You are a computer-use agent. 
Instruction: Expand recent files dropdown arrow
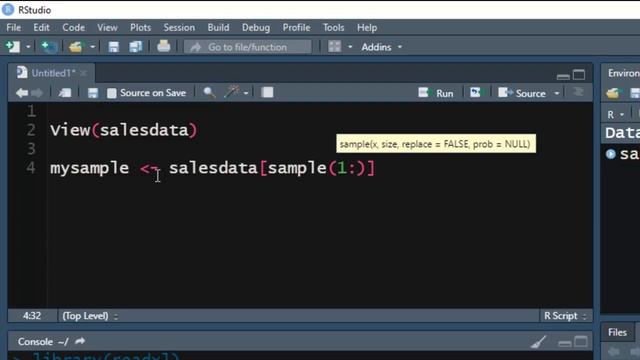tap(93, 47)
